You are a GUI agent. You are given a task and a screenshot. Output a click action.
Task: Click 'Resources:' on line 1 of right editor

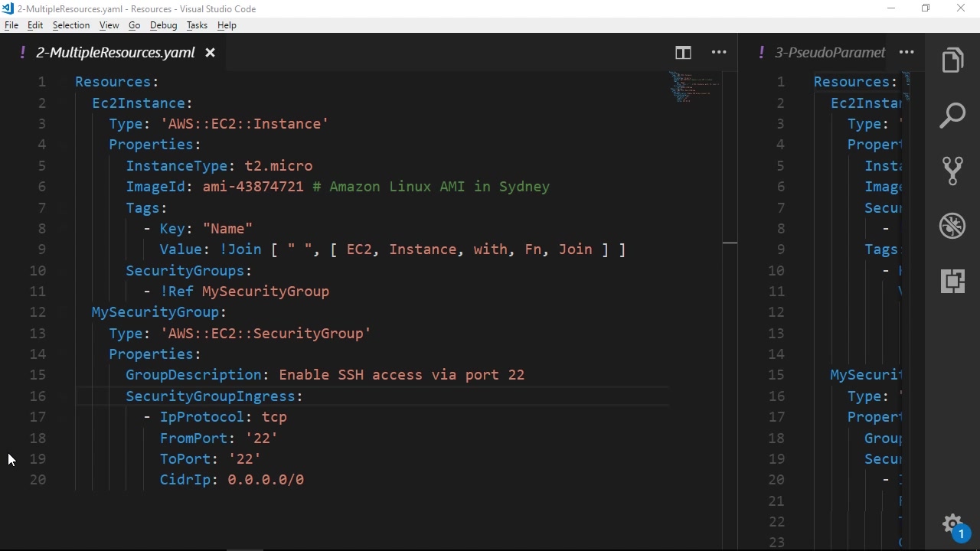pos(856,82)
